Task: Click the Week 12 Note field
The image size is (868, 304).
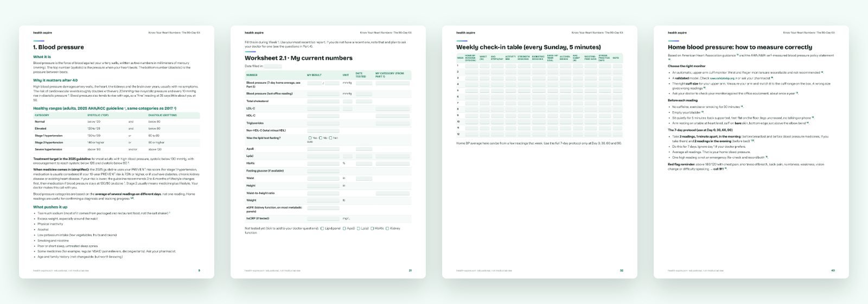Action: pyautogui.click(x=617, y=134)
